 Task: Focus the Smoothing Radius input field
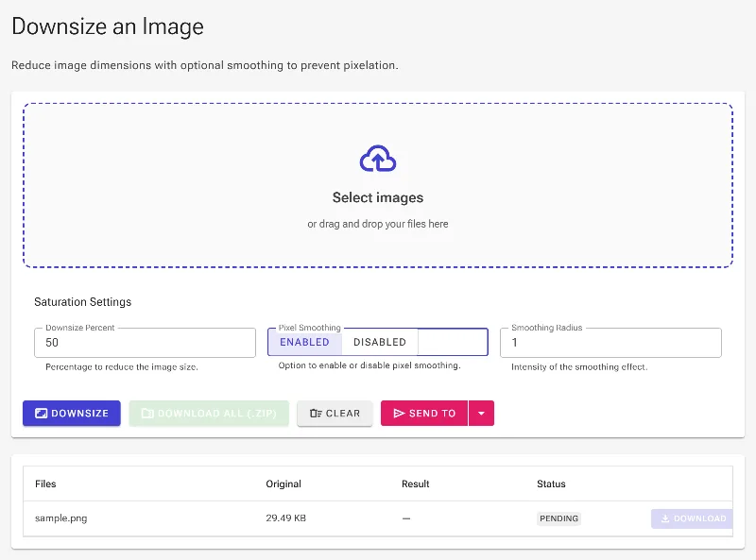[610, 343]
